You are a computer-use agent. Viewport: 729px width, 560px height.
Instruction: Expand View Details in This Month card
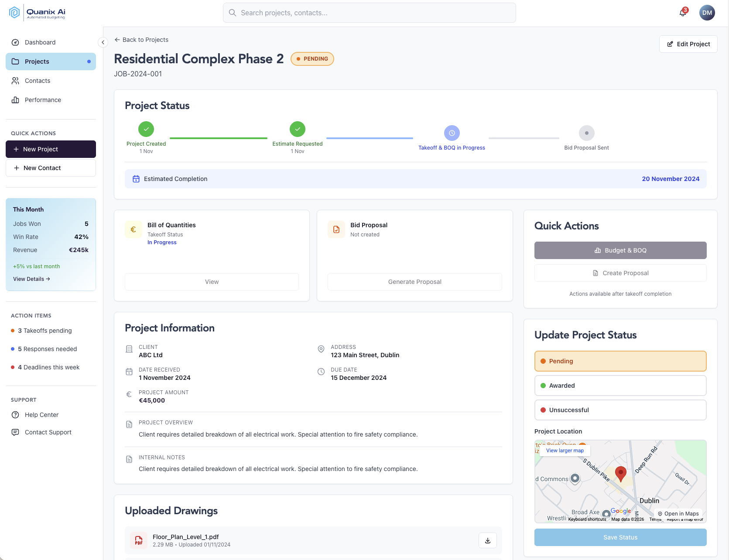31,279
